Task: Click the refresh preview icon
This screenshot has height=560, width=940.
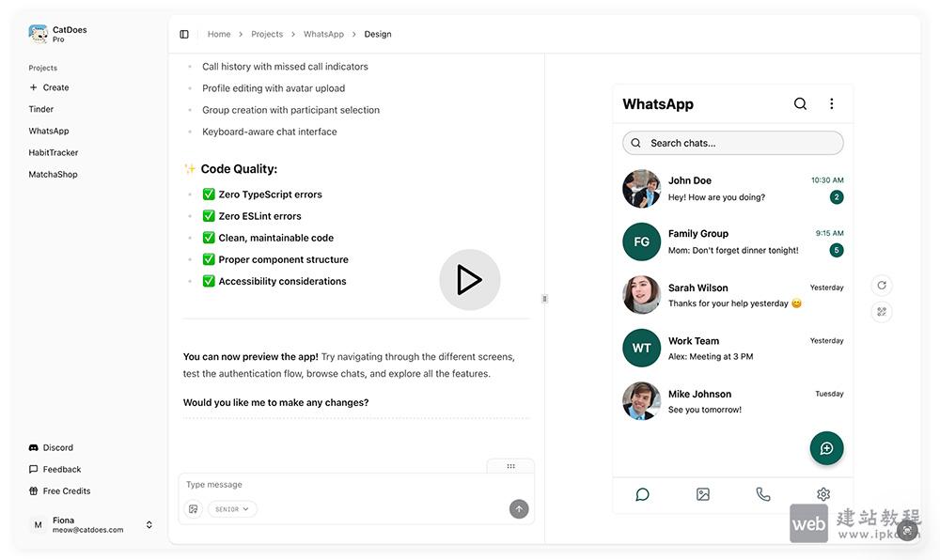Action: tap(881, 286)
